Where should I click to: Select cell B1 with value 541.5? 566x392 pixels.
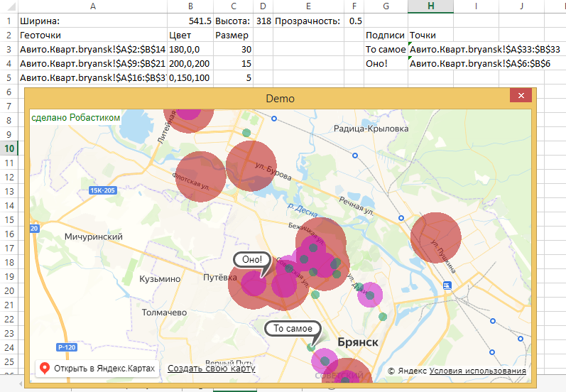click(x=190, y=21)
